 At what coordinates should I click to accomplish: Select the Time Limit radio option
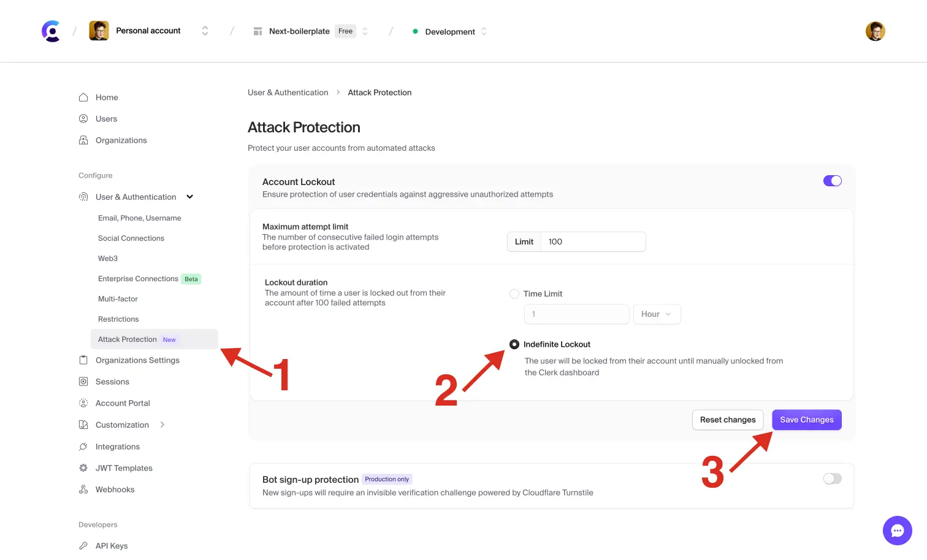(514, 294)
